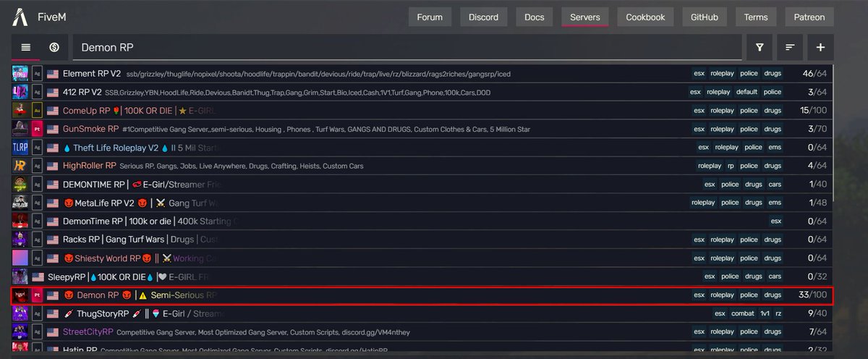868x359 pixels.
Task: Open the Discord link
Action: click(x=483, y=17)
